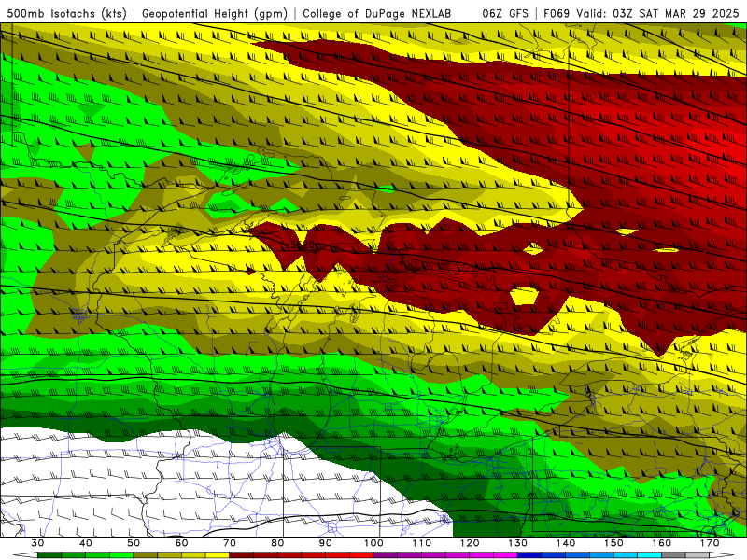Click the legend value 160
The width and height of the screenshot is (747, 560).
pyautogui.click(x=662, y=543)
